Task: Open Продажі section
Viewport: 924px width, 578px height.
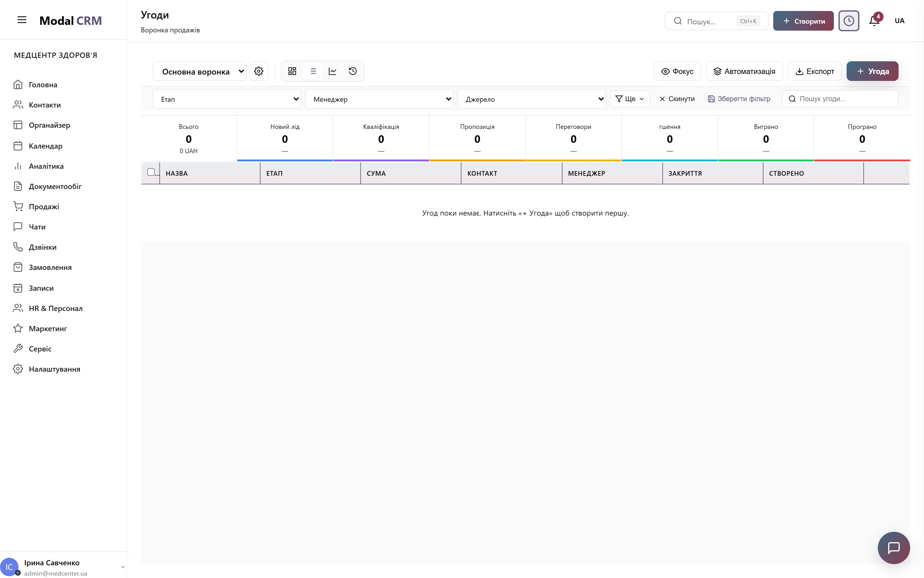Action: coord(64,206)
